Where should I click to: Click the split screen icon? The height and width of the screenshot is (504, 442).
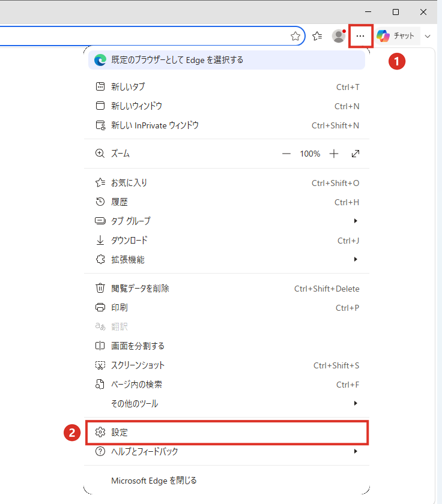(100, 346)
